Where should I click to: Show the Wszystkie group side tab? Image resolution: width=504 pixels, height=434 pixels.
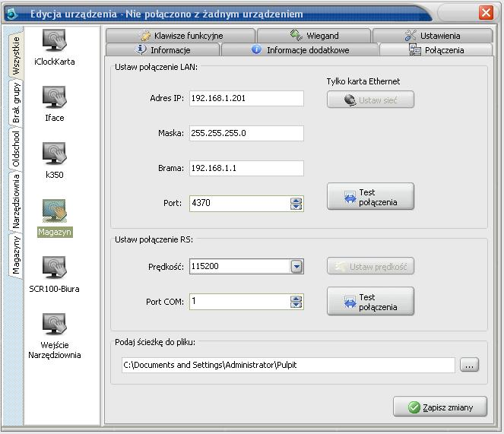pyautogui.click(x=16, y=55)
